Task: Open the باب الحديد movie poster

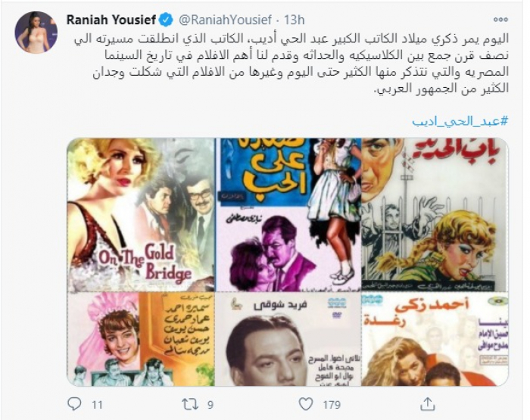Action: [435, 215]
